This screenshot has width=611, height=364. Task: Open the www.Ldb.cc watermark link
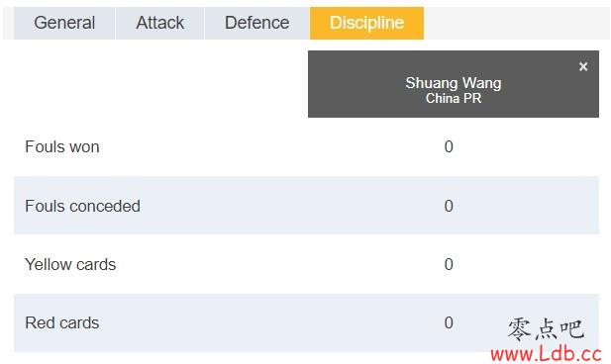point(546,354)
